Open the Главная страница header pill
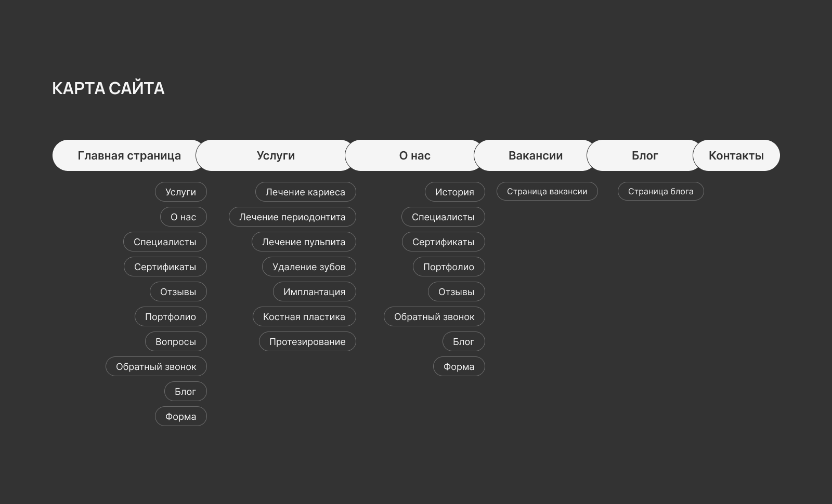Screen dimensions: 832x504 129,155
